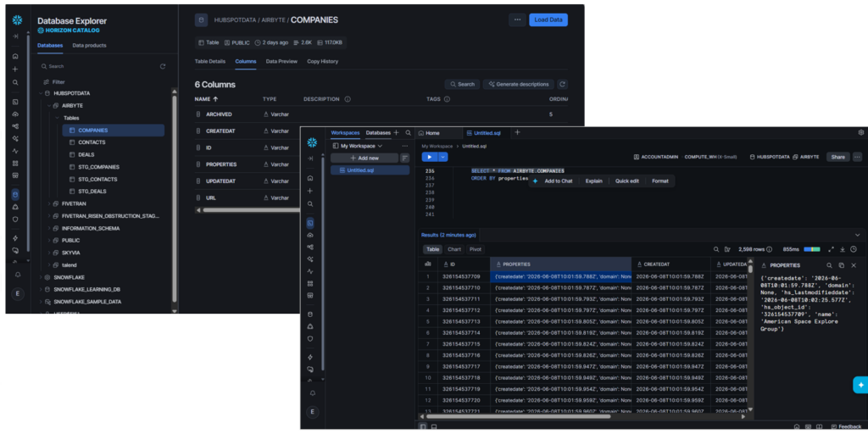
Task: Click the refresh icon beside the database search box
Action: pos(163,66)
